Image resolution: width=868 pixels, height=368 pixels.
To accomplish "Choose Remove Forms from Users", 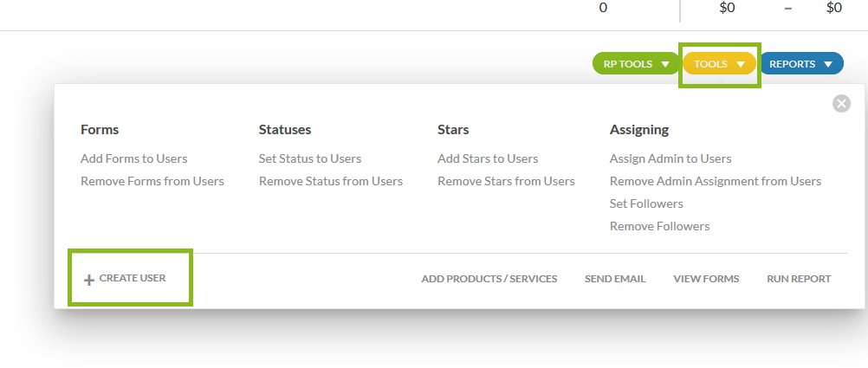I will pyautogui.click(x=152, y=181).
